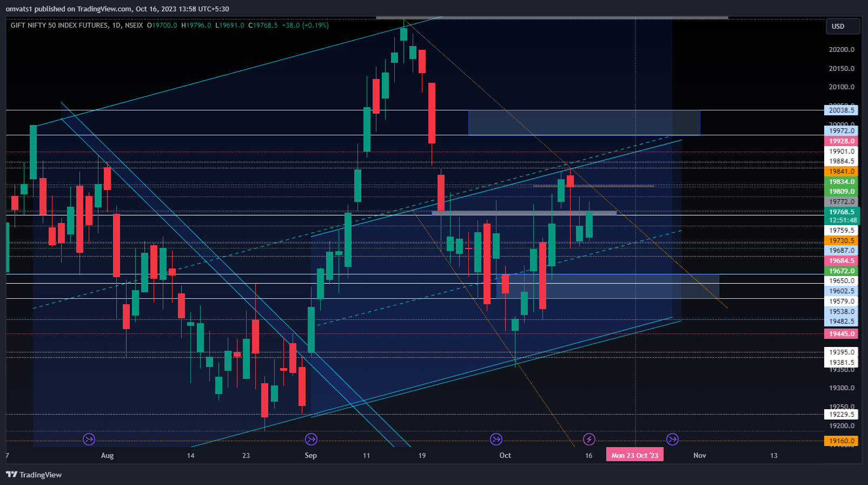
Task: Click the USD currency button
Action: click(843, 27)
